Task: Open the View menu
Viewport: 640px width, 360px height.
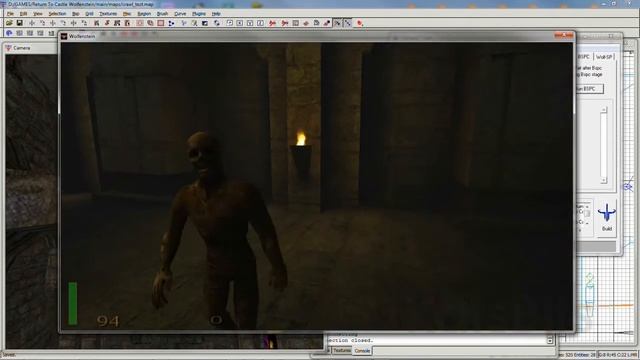Action: point(38,13)
